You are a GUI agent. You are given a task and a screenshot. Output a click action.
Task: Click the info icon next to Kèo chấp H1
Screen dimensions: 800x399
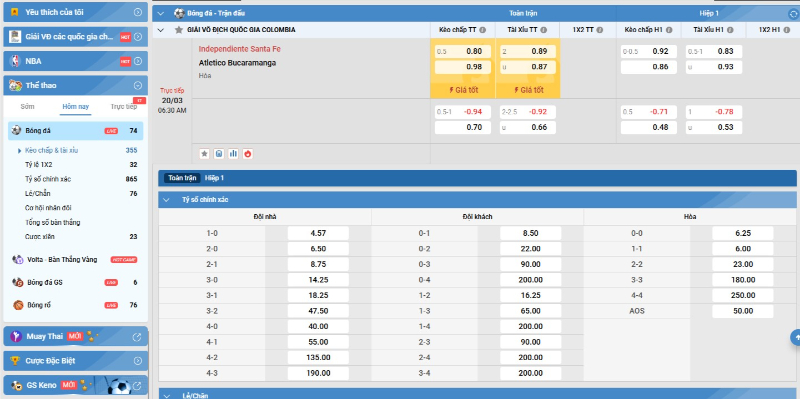click(x=669, y=30)
